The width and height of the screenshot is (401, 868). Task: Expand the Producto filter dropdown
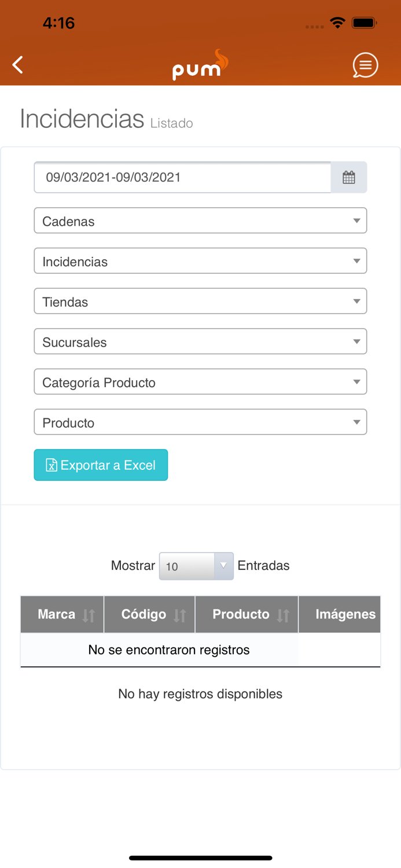click(x=200, y=422)
